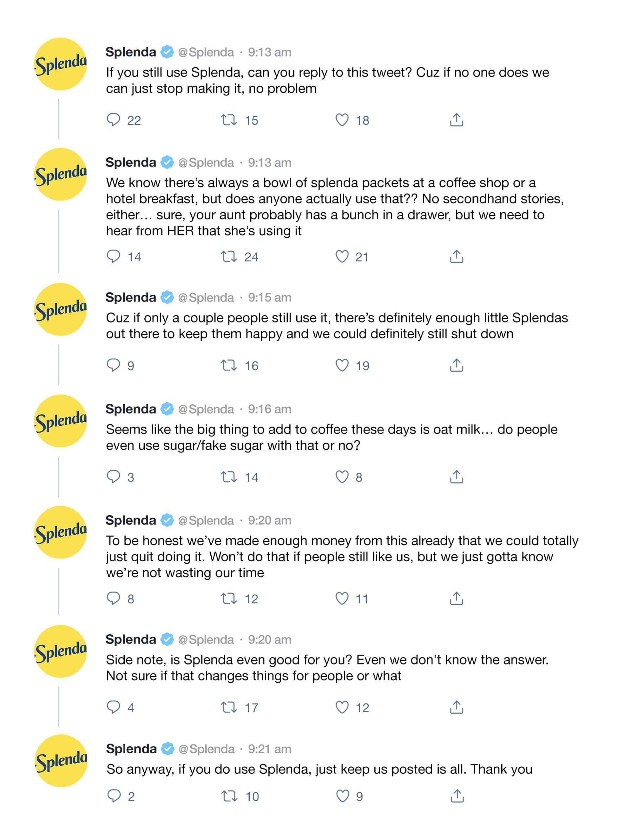Click @Splenda handle on 9:16 am tweet
The width and height of the screenshot is (625, 840).
click(206, 409)
